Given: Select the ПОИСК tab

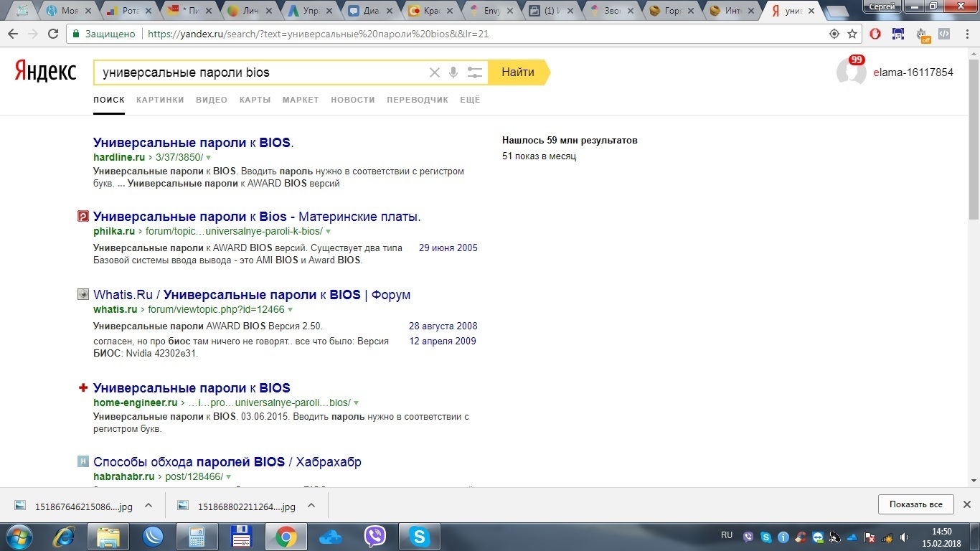Looking at the screenshot, I should tap(109, 100).
